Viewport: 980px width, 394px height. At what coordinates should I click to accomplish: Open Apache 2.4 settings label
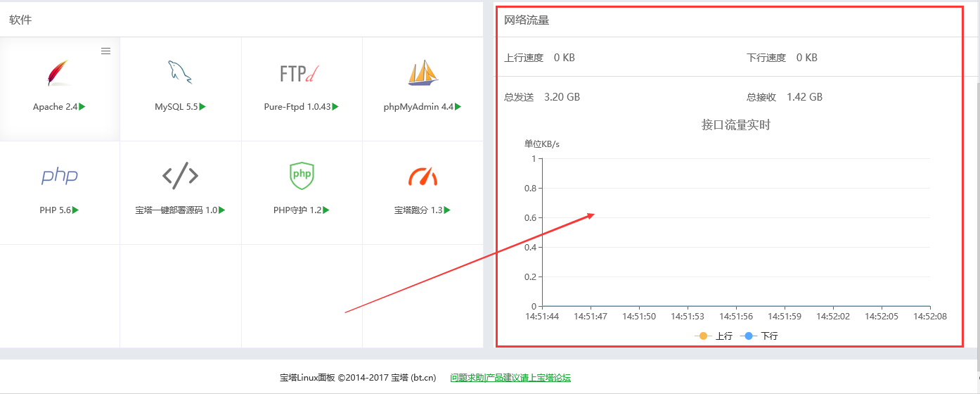[x=55, y=107]
